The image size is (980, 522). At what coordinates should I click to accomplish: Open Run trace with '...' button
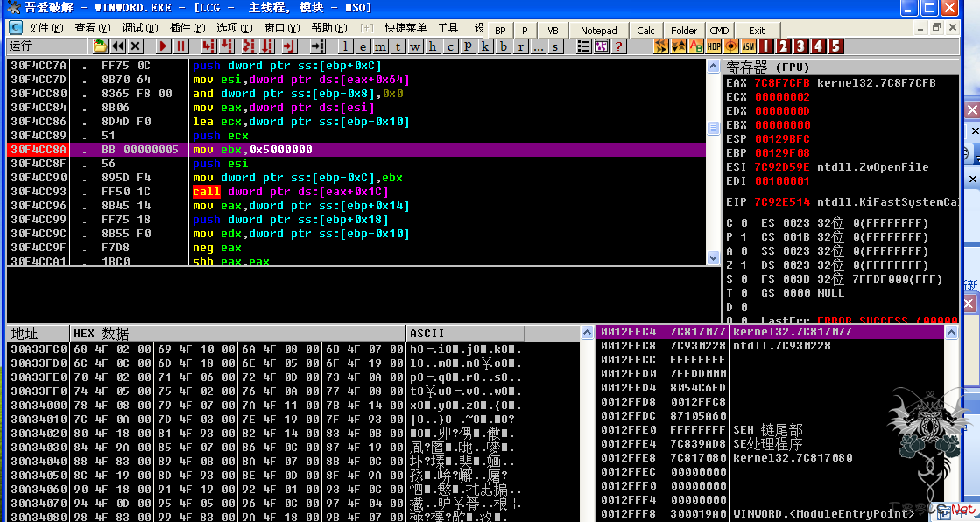point(538,46)
